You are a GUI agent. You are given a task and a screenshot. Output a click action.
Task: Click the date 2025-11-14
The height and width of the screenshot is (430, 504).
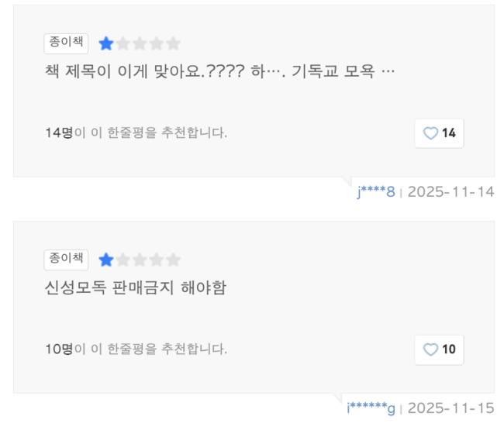(450, 191)
